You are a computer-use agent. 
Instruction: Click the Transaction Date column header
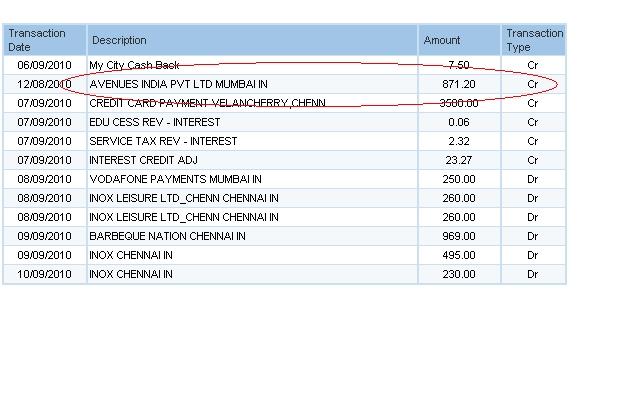point(44,40)
